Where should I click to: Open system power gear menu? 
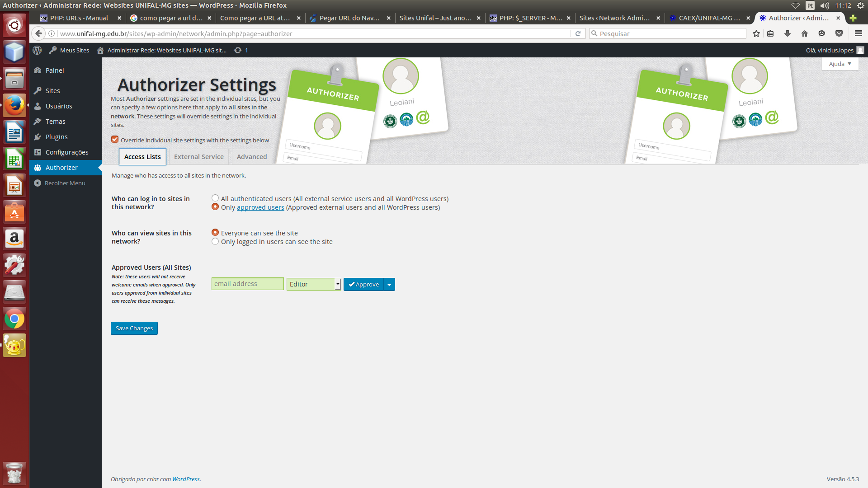(861, 5)
